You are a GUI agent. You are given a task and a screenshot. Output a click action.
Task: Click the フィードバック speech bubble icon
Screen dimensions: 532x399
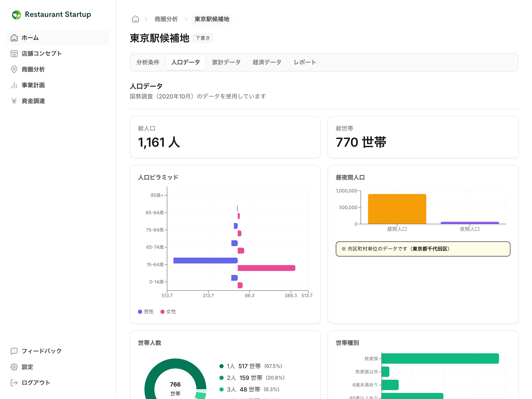(14, 351)
